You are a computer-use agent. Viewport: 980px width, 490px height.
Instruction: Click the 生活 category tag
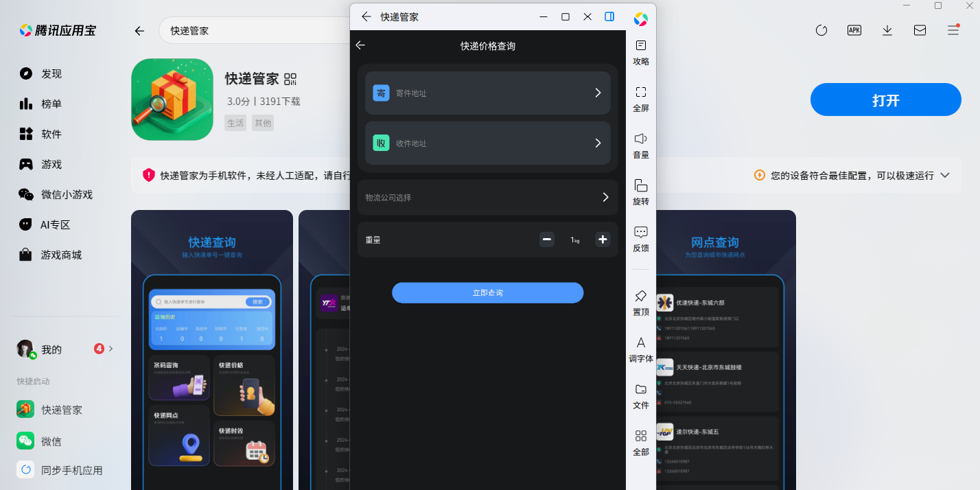point(235,123)
